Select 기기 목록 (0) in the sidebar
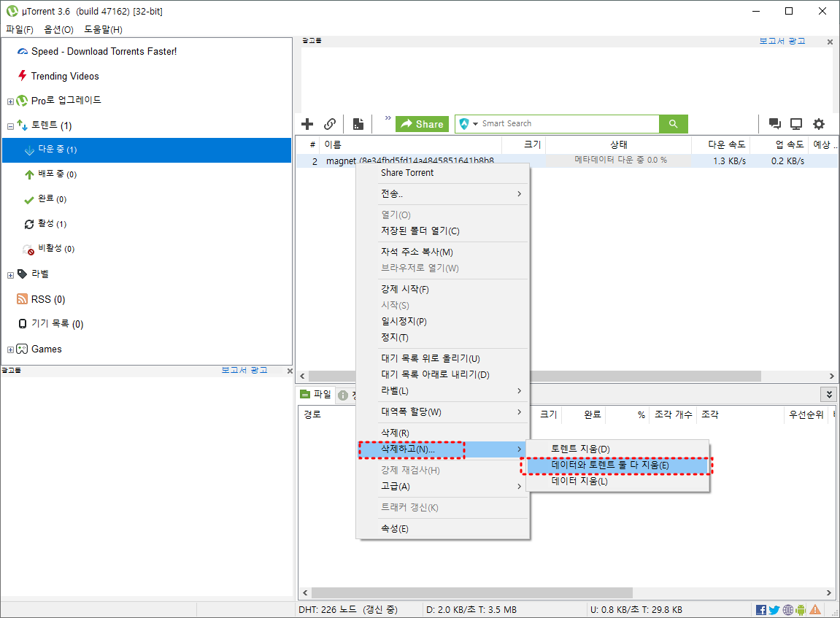Image resolution: width=840 pixels, height=618 pixels. [x=58, y=324]
